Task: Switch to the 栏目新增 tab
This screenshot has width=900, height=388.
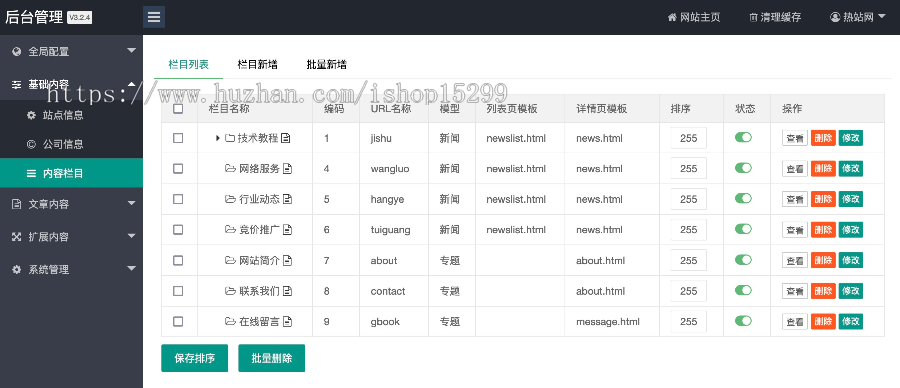Action: [x=258, y=64]
